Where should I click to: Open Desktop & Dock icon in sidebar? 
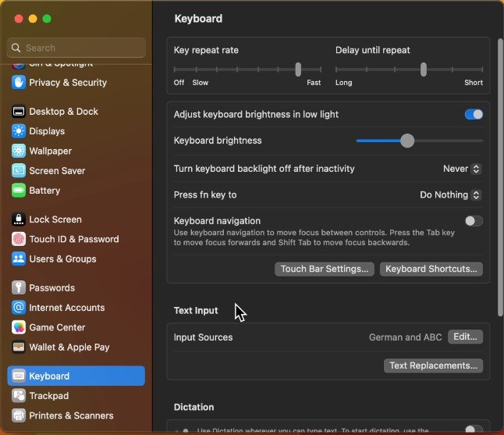coord(19,112)
